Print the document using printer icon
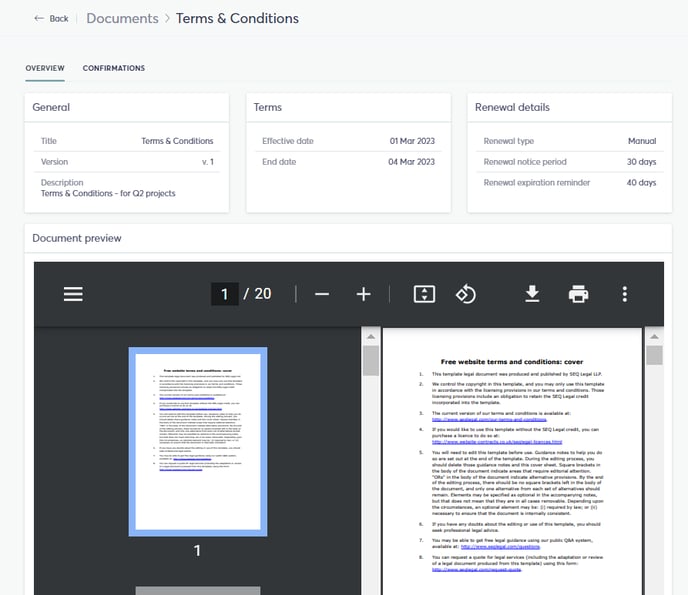 click(x=578, y=294)
